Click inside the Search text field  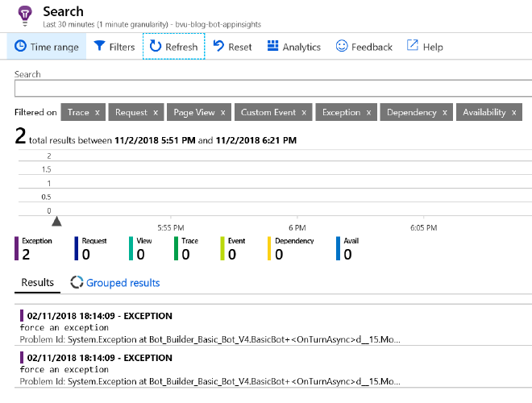(x=272, y=89)
